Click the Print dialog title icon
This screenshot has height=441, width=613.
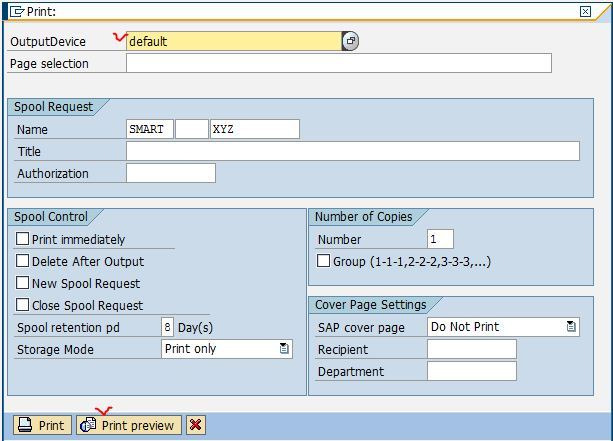pyautogui.click(x=17, y=12)
